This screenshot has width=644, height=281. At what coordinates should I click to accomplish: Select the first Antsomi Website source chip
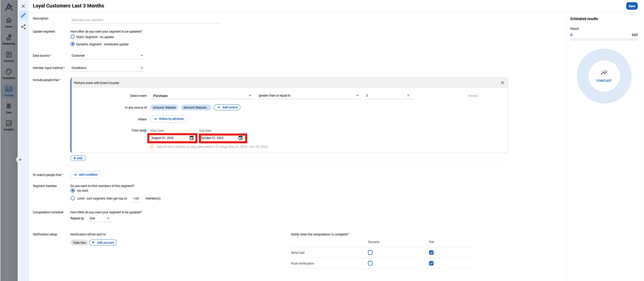pyautogui.click(x=164, y=108)
